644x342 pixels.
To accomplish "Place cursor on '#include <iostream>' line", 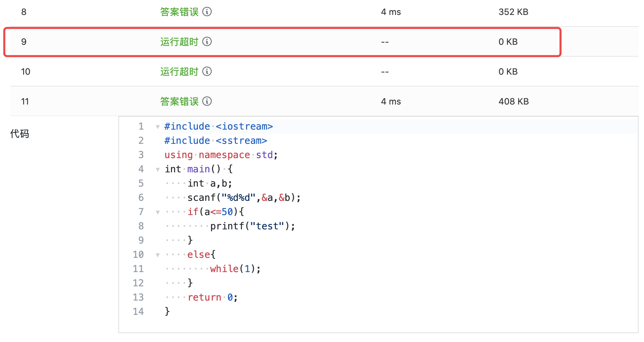I will [x=219, y=126].
